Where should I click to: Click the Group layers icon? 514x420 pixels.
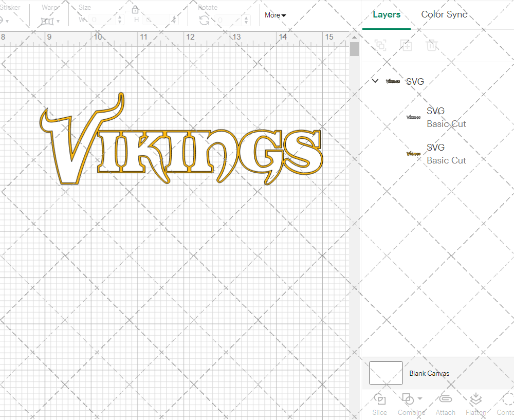(x=380, y=45)
